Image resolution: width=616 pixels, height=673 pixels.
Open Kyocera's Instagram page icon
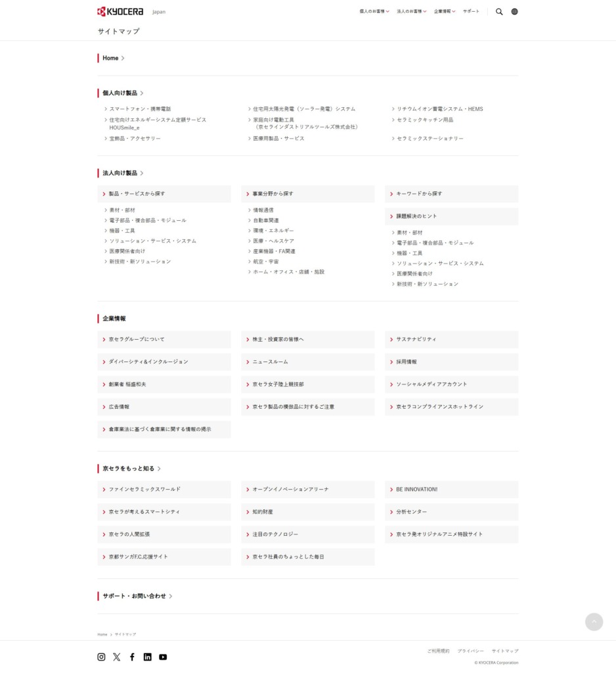pos(101,657)
